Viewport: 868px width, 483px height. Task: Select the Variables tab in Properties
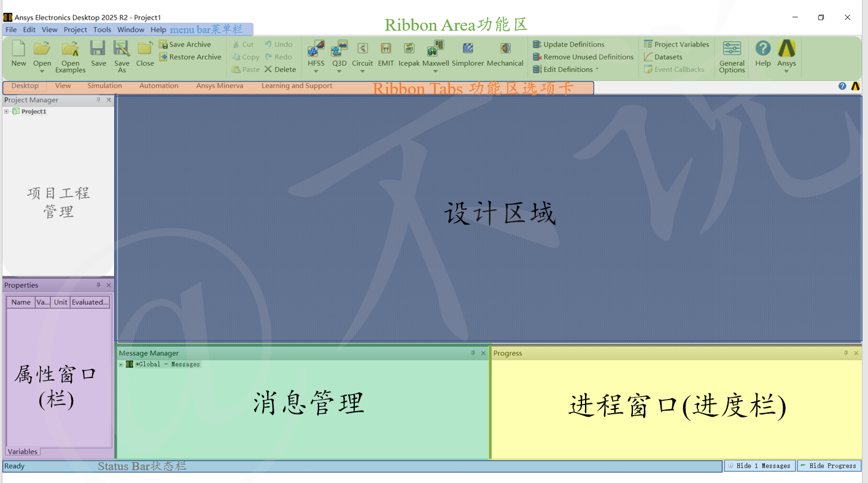pyautogui.click(x=23, y=452)
